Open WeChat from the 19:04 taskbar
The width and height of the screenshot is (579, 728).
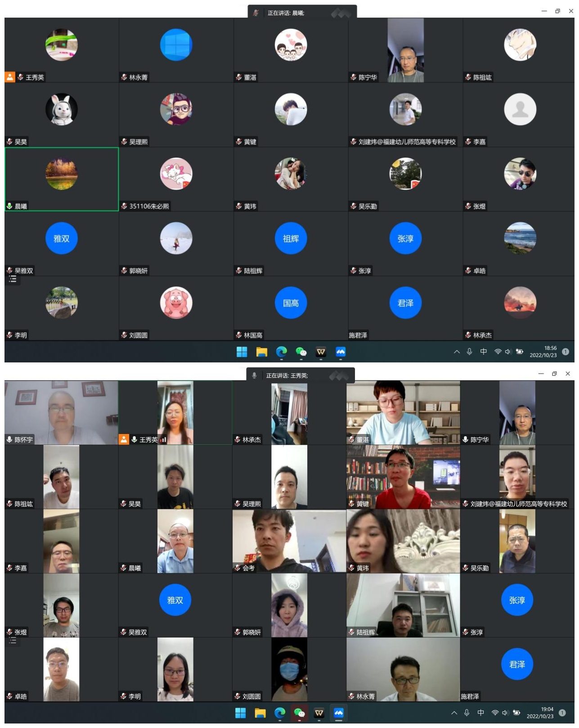tap(299, 713)
